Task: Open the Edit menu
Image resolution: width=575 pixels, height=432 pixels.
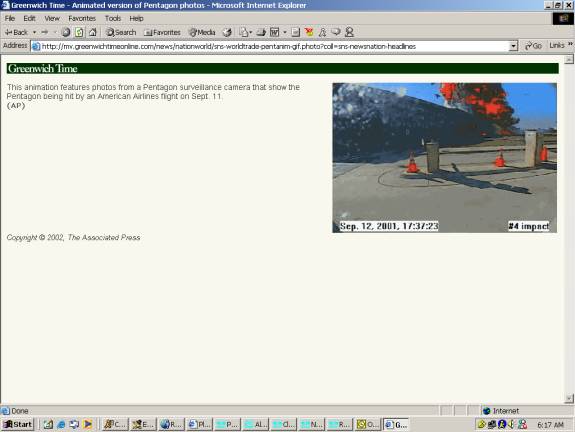Action: 29,18
